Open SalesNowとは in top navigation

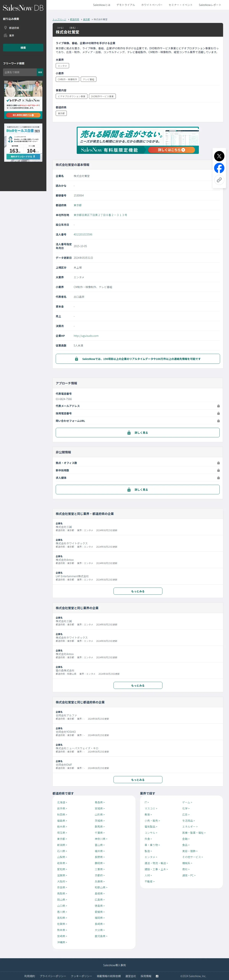[x=102, y=5]
